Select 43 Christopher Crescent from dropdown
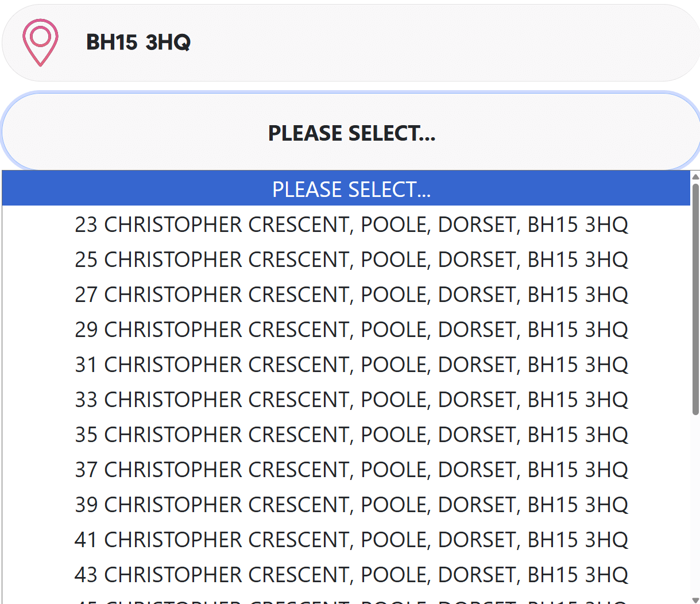Screen dimensions: 700x604 click(x=350, y=574)
